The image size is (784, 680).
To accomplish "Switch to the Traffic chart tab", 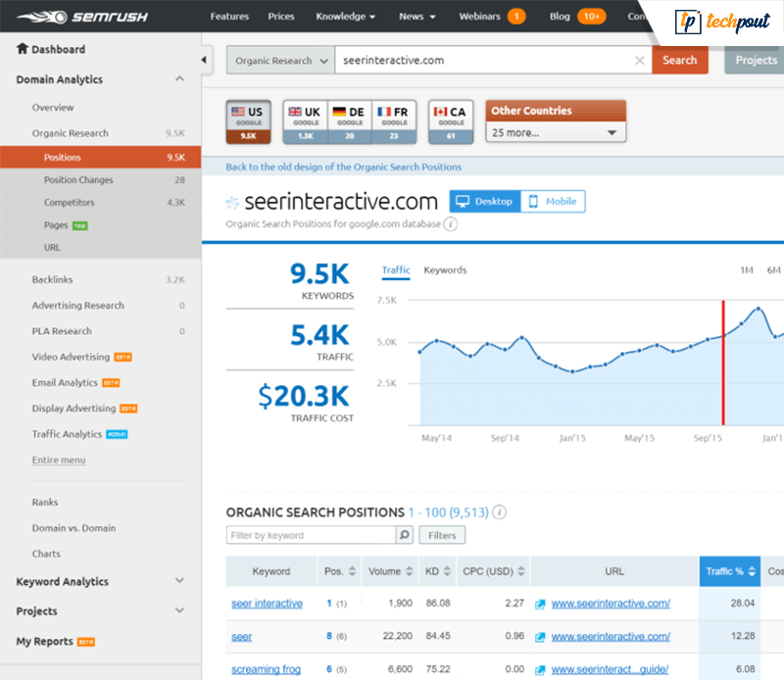I will [396, 270].
